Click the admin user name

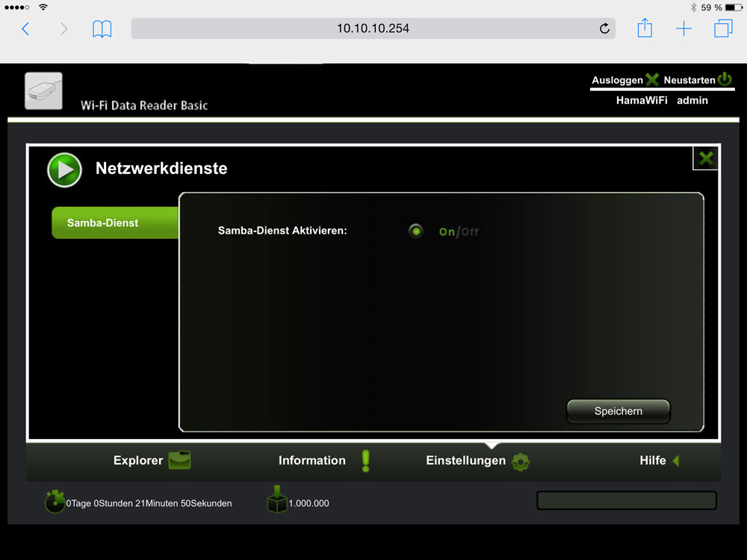point(692,101)
